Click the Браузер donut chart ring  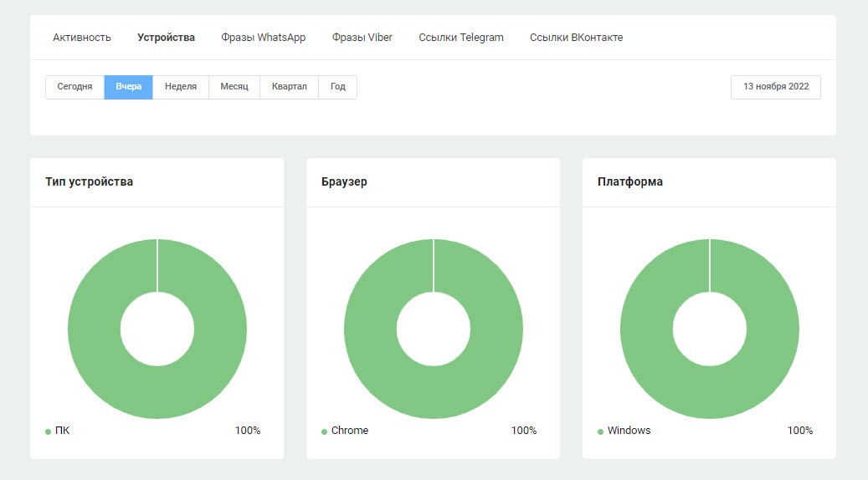click(370, 329)
